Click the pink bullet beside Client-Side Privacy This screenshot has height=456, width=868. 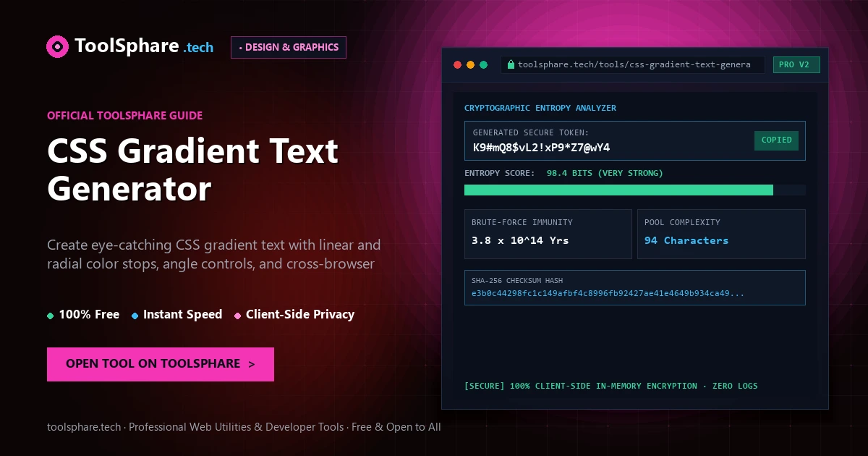tap(238, 316)
